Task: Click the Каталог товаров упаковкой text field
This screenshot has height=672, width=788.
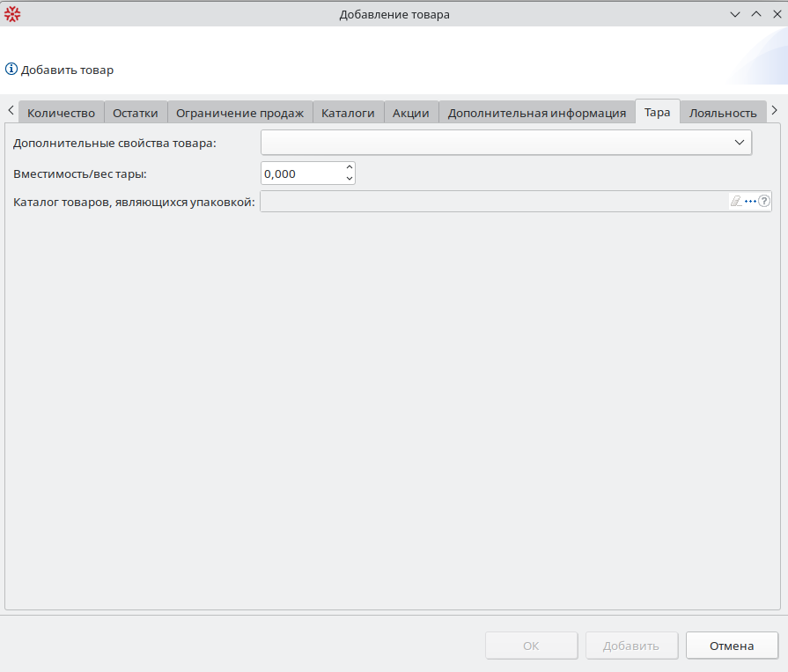Action: 493,202
